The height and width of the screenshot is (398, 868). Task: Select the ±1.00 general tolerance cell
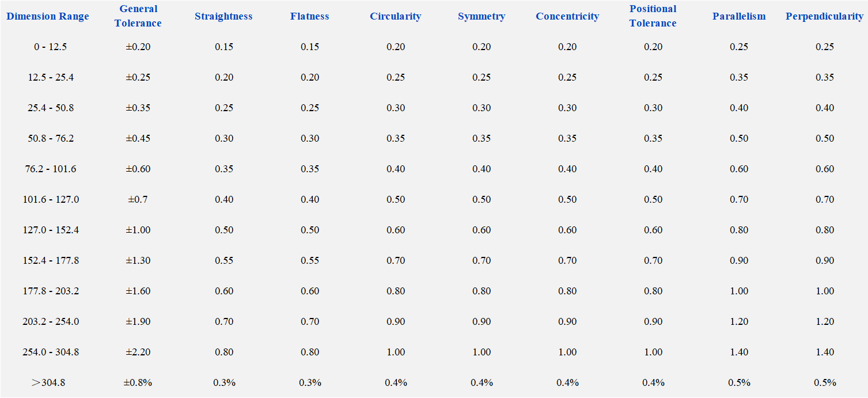coord(138,230)
